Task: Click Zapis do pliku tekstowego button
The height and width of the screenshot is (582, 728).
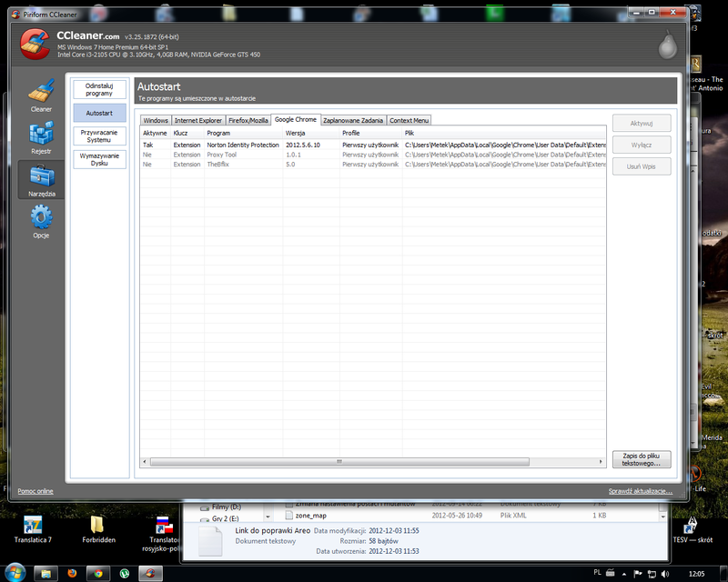Action: (x=641, y=458)
